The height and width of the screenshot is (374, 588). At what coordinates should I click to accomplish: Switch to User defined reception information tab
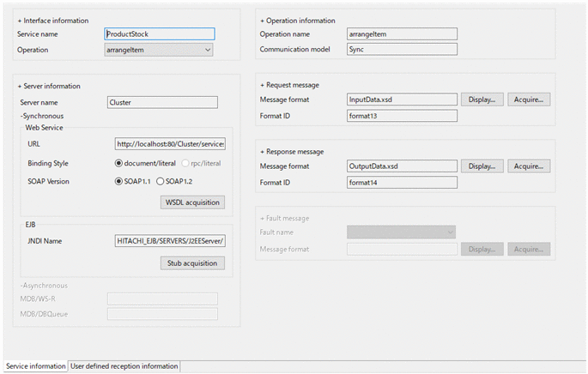tap(124, 366)
